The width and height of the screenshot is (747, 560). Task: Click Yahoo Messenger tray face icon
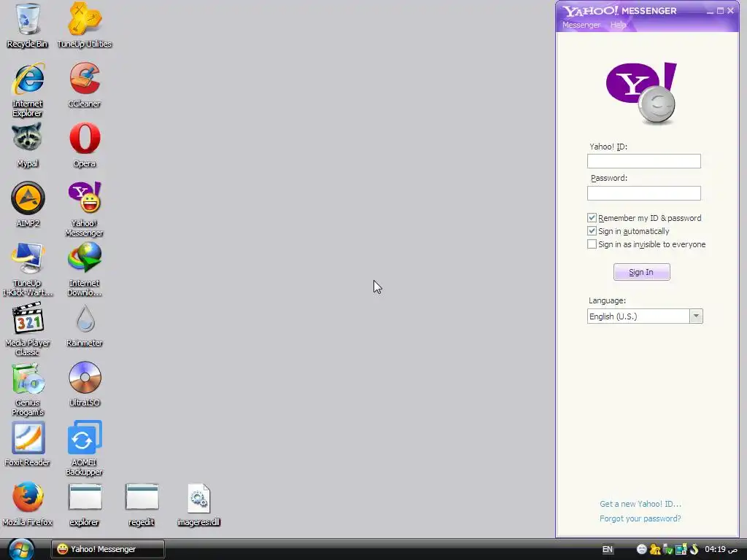point(642,549)
